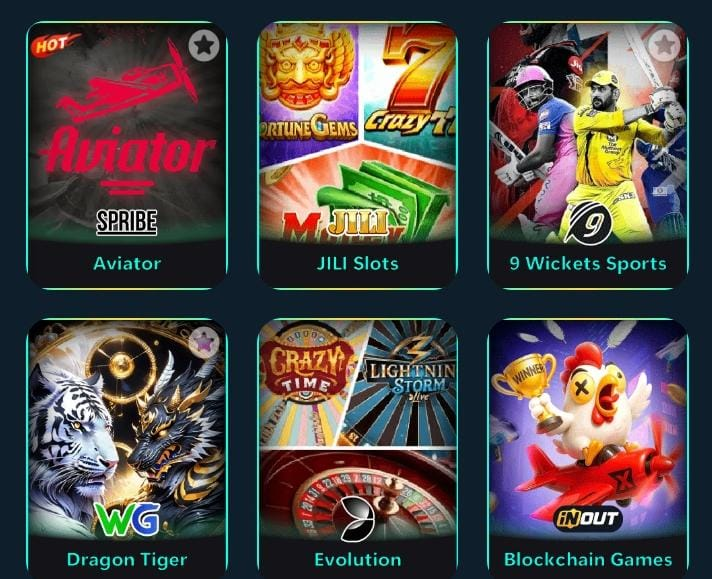The height and width of the screenshot is (579, 712).
Task: Click the 9 Wickets ball logo
Action: coord(588,223)
